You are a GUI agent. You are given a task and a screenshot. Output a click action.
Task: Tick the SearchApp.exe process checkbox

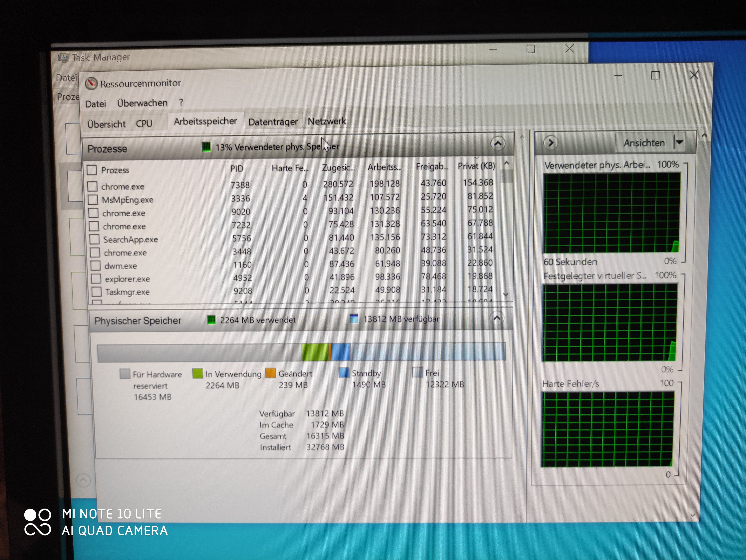click(x=94, y=239)
